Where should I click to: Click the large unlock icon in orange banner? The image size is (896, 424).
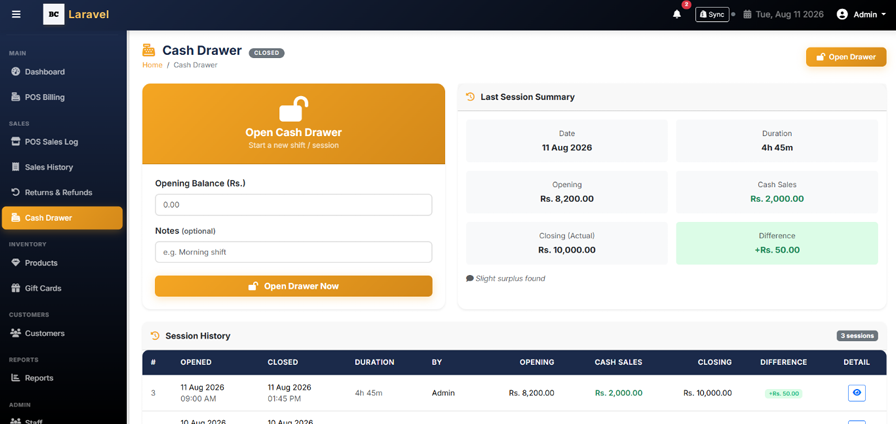pyautogui.click(x=294, y=109)
